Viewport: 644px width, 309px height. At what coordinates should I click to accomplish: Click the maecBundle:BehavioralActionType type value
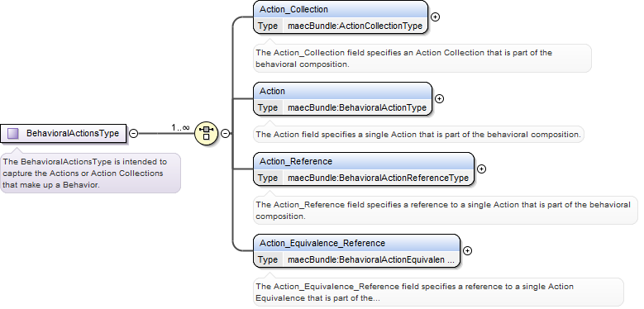(357, 108)
